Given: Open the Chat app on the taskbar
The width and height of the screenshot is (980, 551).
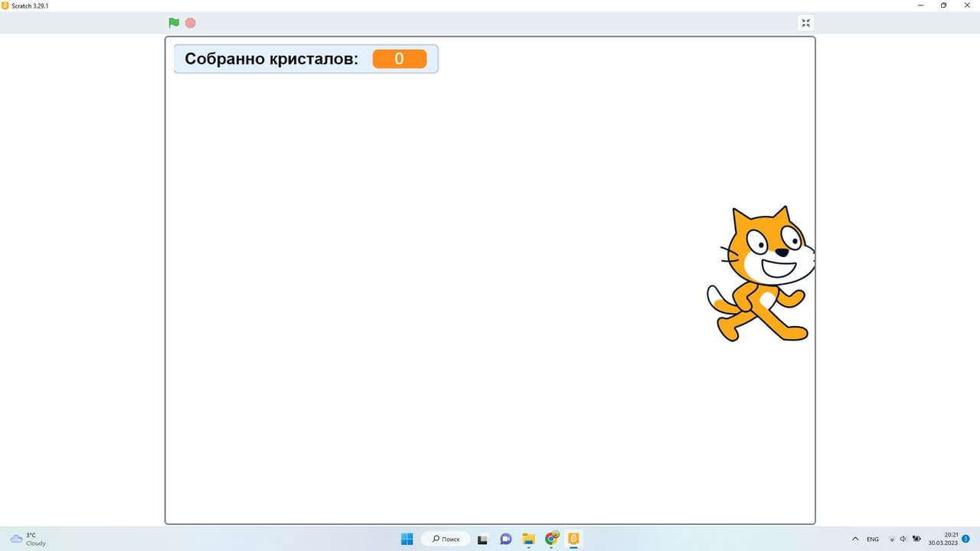Looking at the screenshot, I should click(x=505, y=539).
